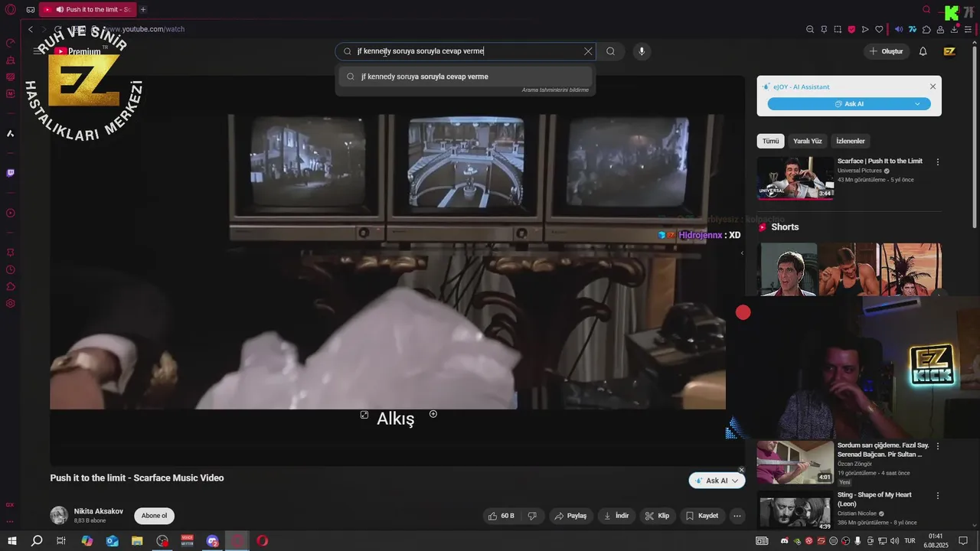Click the pin icon in Opera address bar
This screenshot has height=551, width=980.
[824, 29]
